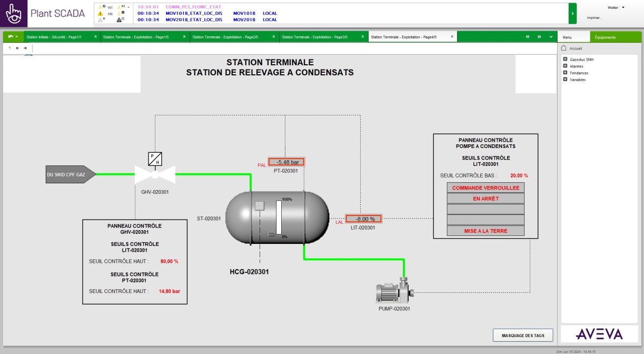Expand the Tendances tree node
Viewport: 644px width, 354px height.
pos(565,73)
